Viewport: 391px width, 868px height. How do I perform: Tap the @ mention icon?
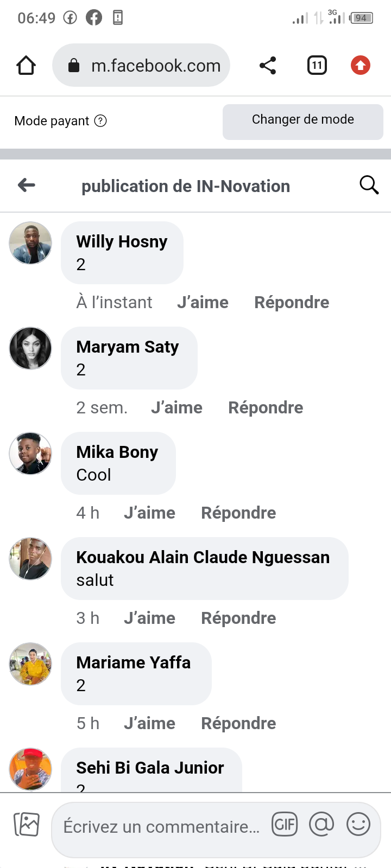(x=321, y=825)
